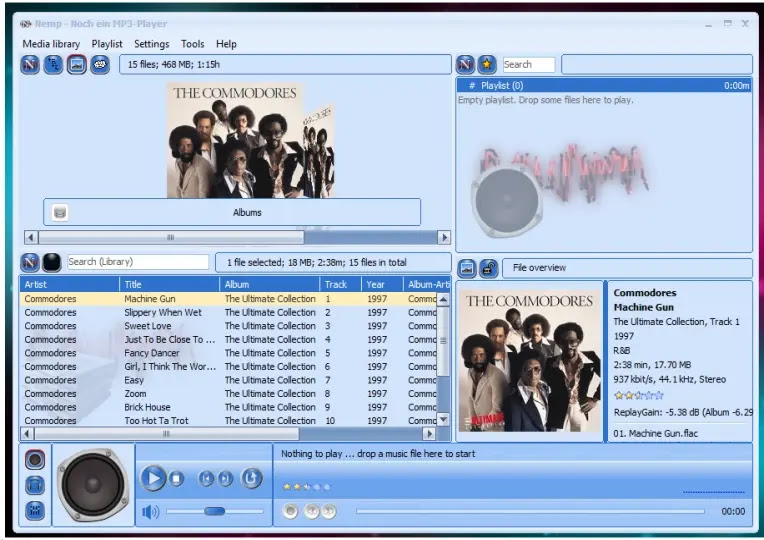Click the track list's horizontal scroll right arrow
Viewport: 764px width, 540px height.
pos(429,433)
